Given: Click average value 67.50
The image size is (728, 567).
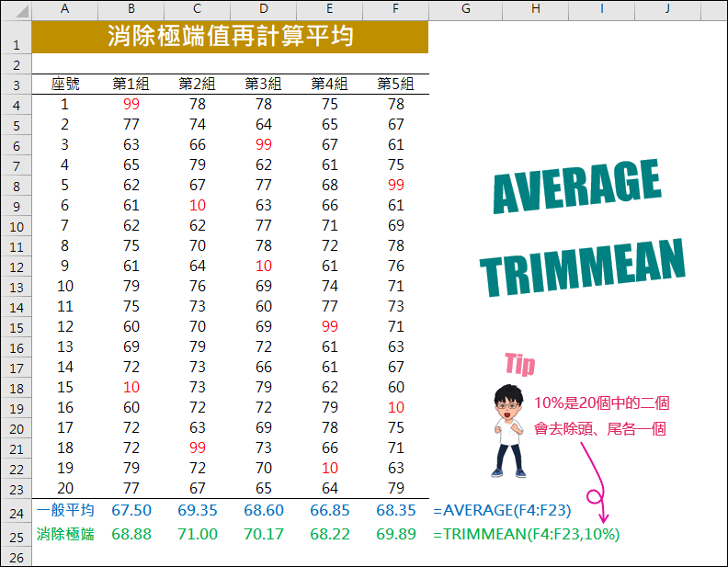Looking at the screenshot, I should (x=131, y=510).
